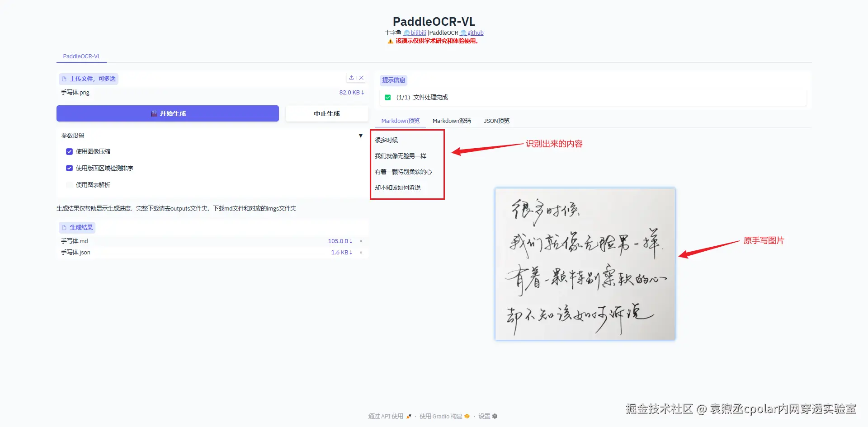
Task: Download 手写体.md via the 105.0 B link
Action: [340, 241]
